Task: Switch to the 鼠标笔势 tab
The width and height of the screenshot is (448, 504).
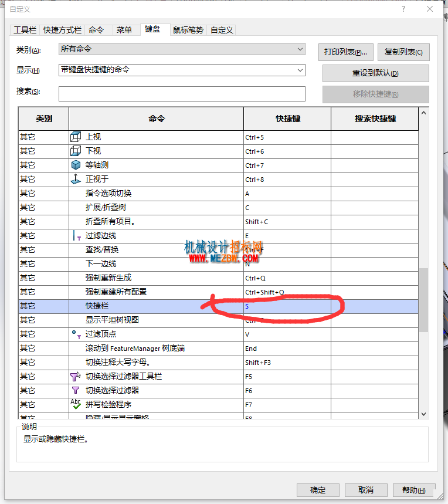Action: (x=188, y=30)
